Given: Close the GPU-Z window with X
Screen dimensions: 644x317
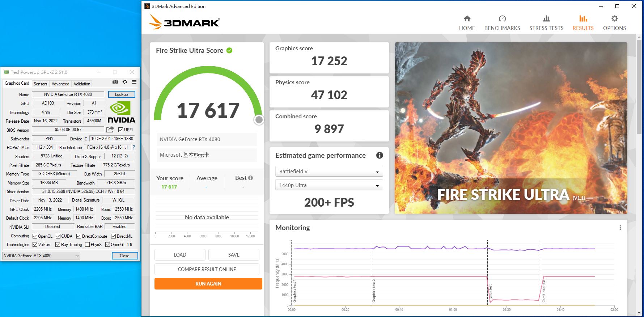Looking at the screenshot, I should [x=132, y=72].
